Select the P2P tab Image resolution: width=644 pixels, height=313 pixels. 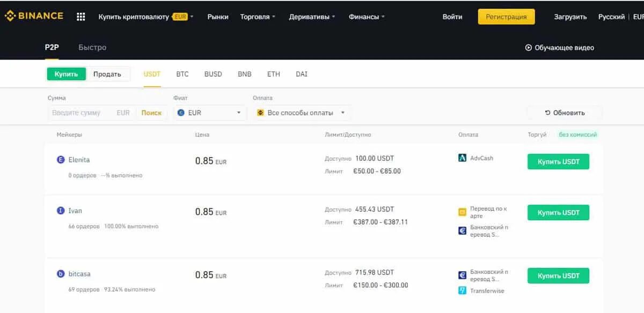click(x=52, y=47)
